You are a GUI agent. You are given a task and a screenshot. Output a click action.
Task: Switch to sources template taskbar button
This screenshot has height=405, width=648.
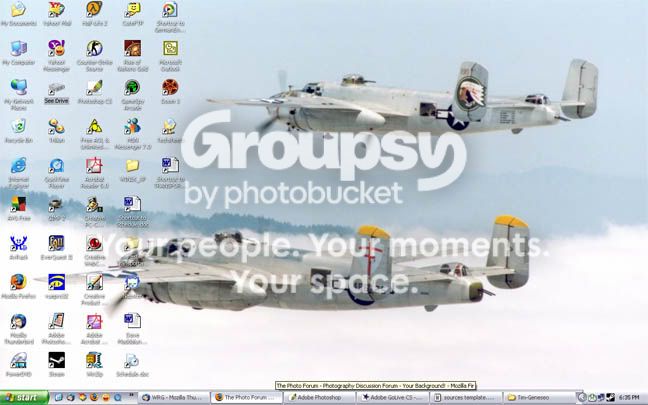(x=466, y=398)
